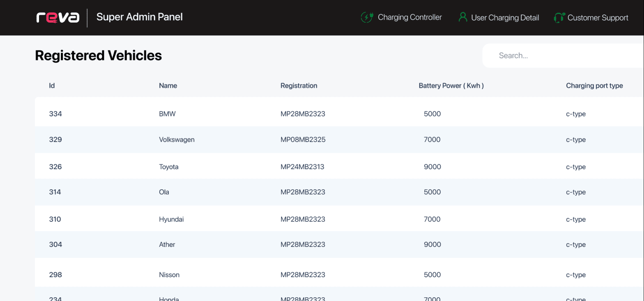The width and height of the screenshot is (644, 301).
Task: Click registration MP24MB2313 in Toyota row
Action: 302,167
